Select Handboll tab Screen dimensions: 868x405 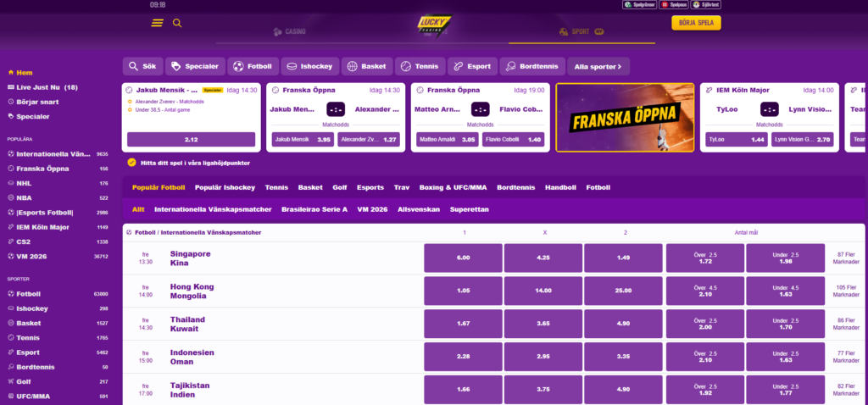[x=561, y=187]
